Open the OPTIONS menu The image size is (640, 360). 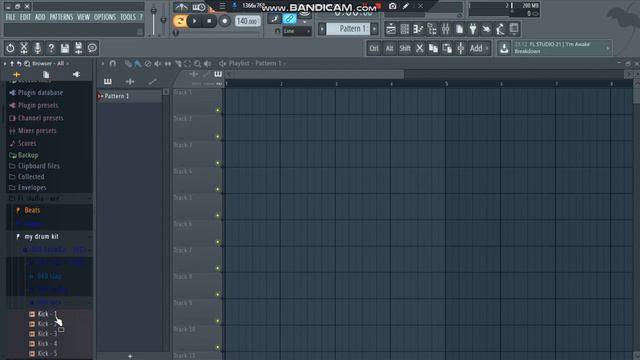[105, 17]
